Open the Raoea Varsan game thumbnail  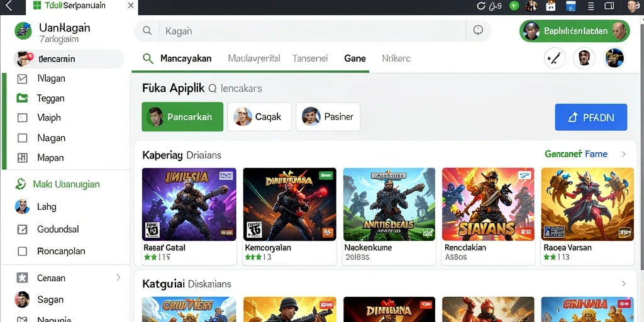[x=587, y=204]
